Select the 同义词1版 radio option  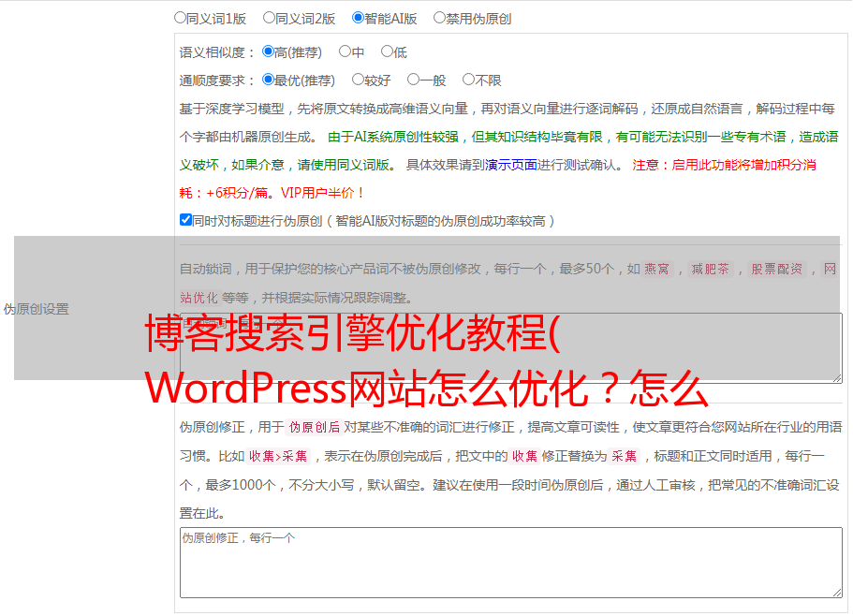click(180, 18)
